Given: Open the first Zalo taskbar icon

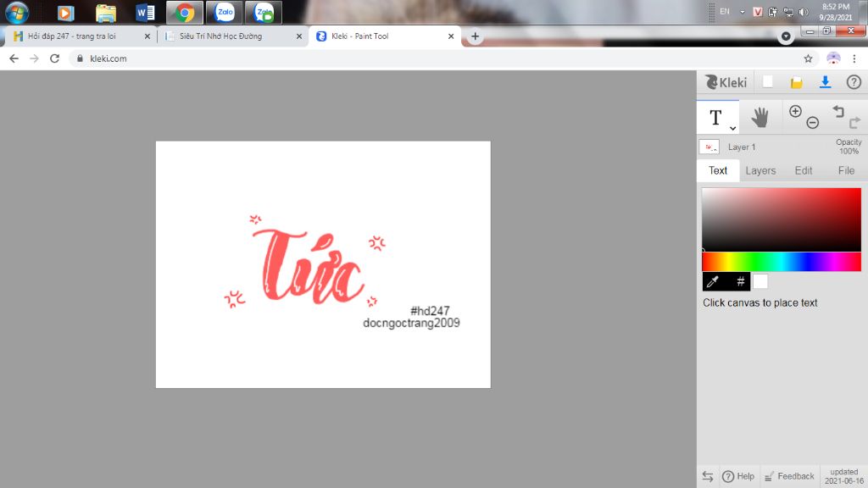Looking at the screenshot, I should pyautogui.click(x=224, y=12).
